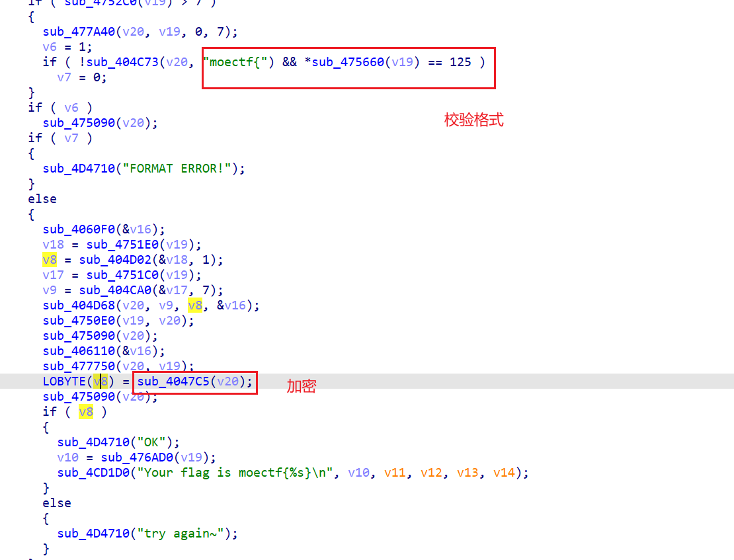Click variable v10 assignment
734x560 pixels.
[68, 458]
